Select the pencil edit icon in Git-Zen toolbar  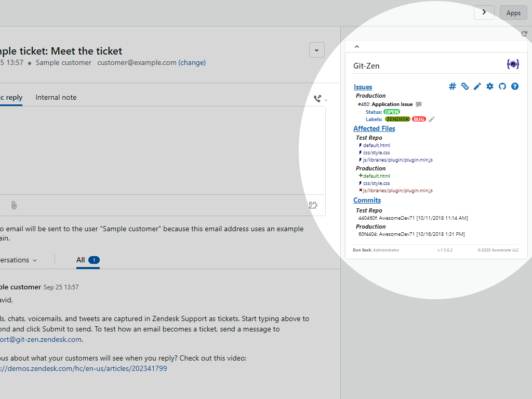(x=477, y=86)
